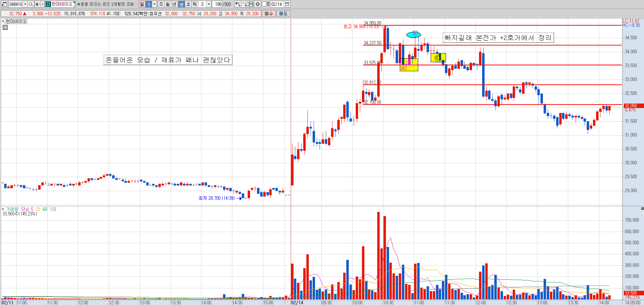The height and width of the screenshot is (305, 644).
Task: Open the minute interval dropdown arrow
Action: tap(209, 4)
